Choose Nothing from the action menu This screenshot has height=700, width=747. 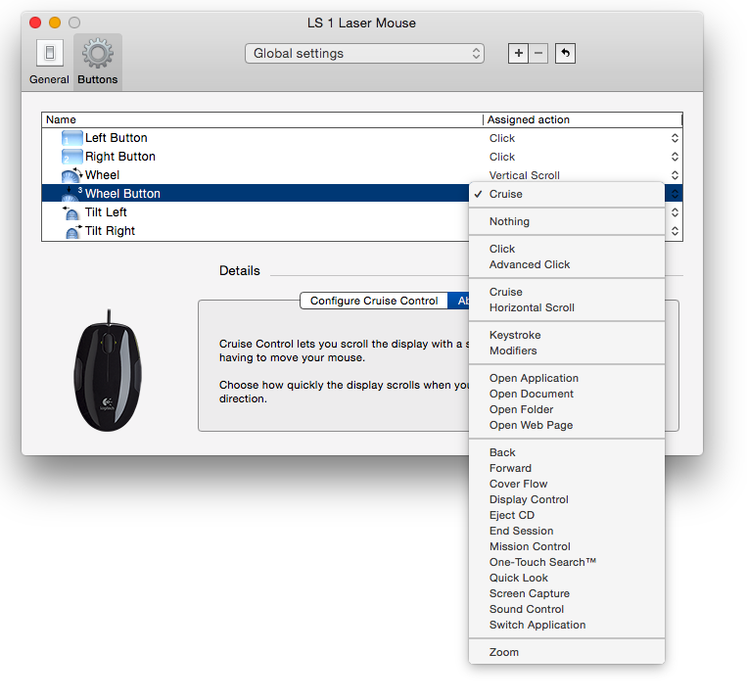tap(567, 221)
